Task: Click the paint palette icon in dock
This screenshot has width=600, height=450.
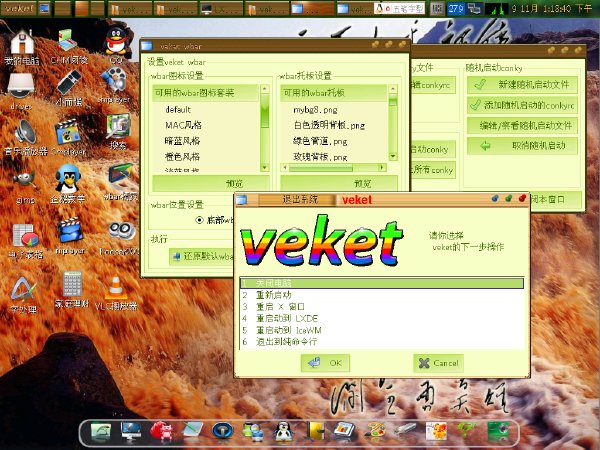Action: pos(375,431)
